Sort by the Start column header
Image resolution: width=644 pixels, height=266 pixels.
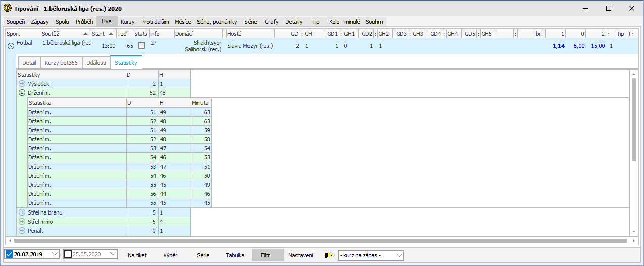[103, 34]
